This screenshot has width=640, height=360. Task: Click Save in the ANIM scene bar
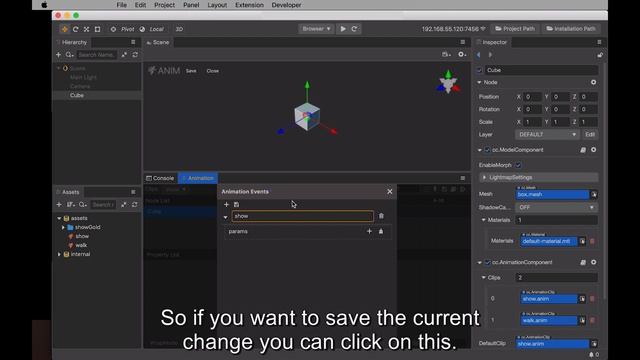click(191, 71)
